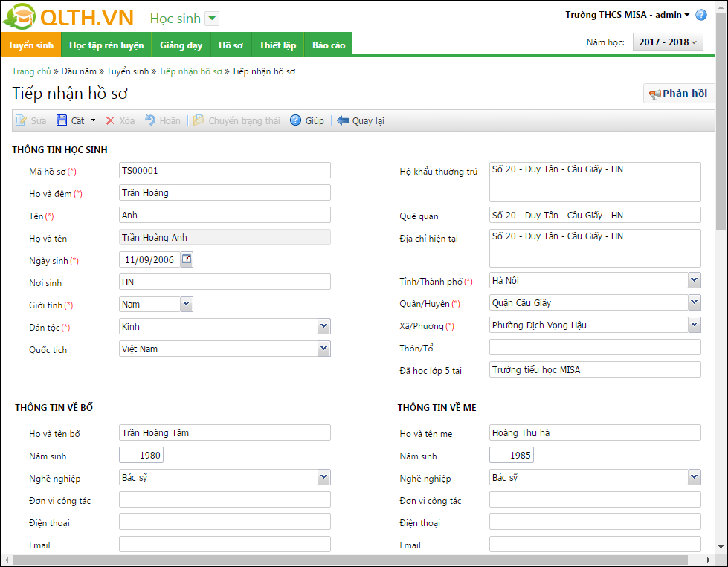The image size is (728, 567).
Task: Click the Họ và tên bố field
Action: point(225,432)
